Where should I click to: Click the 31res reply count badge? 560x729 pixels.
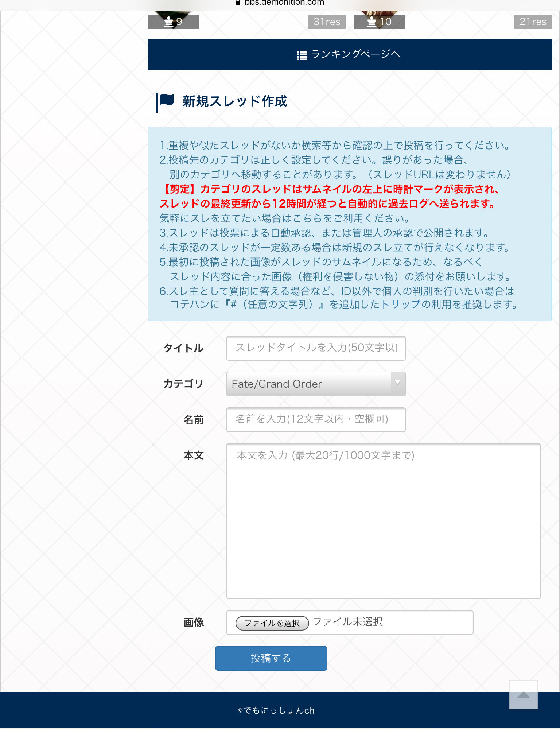click(x=327, y=22)
